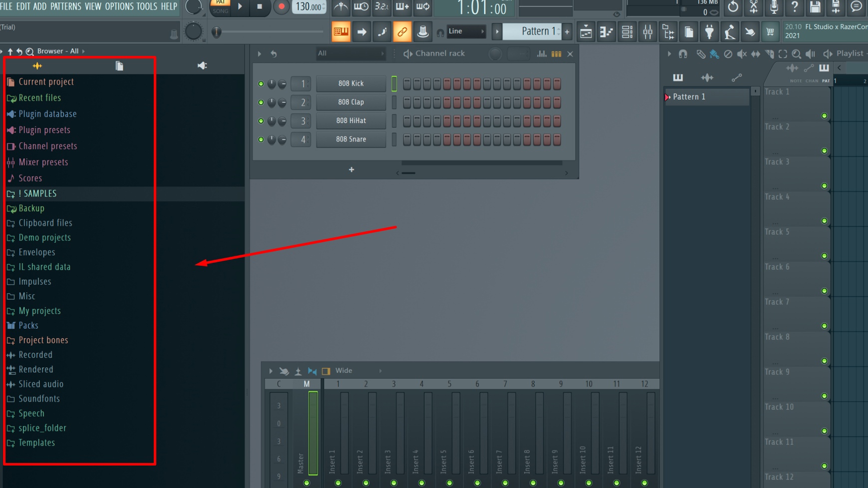The width and height of the screenshot is (868, 488).
Task: Open the plugin picker plug icon
Action: tap(709, 32)
